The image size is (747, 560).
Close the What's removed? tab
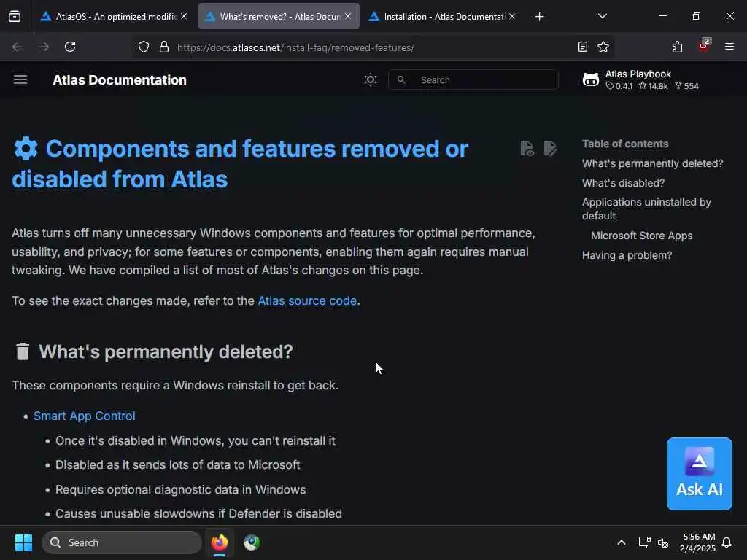(x=348, y=16)
